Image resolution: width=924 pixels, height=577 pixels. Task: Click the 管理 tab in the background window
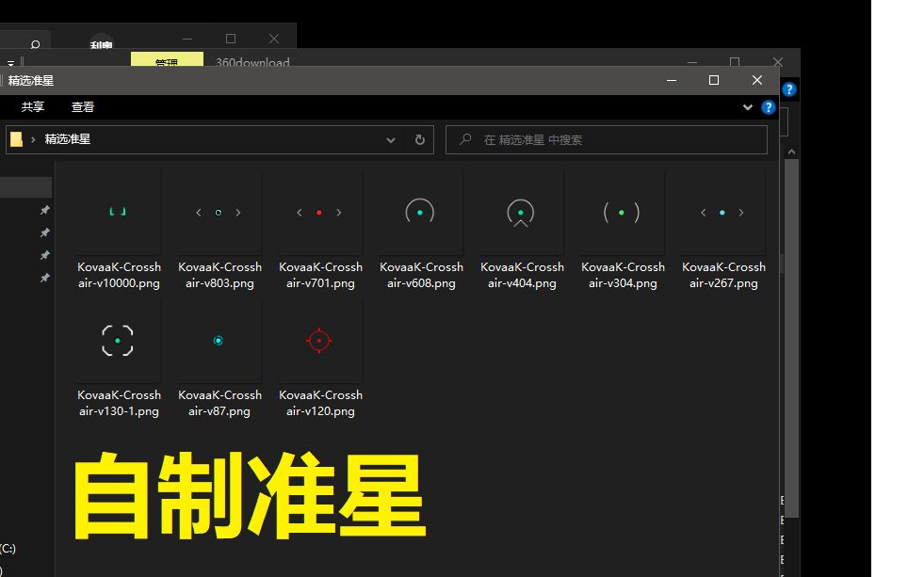166,59
